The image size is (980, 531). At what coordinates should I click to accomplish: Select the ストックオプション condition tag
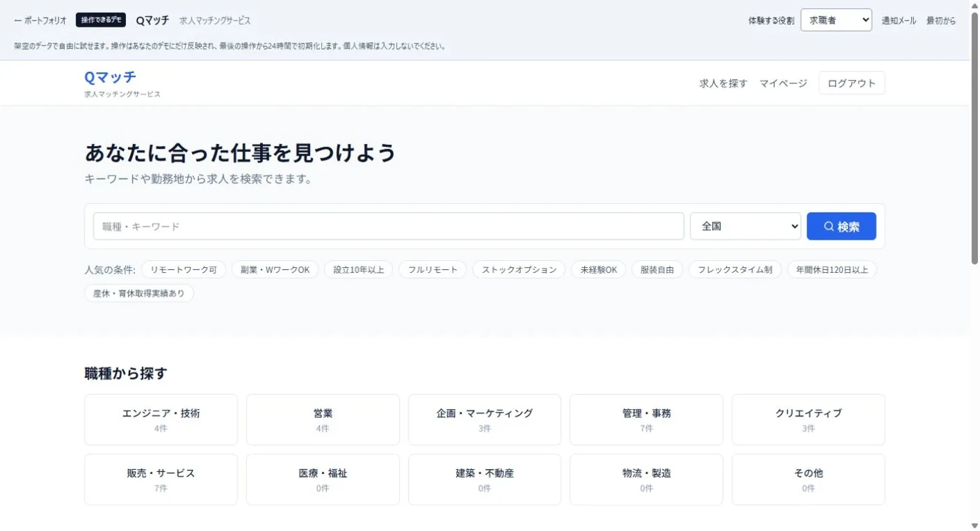click(x=519, y=269)
